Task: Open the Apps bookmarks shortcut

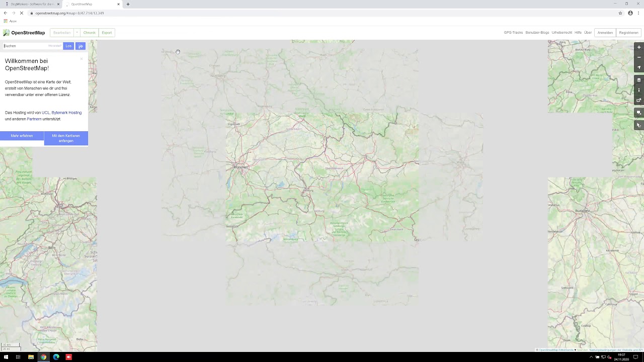Action: tap(10, 21)
